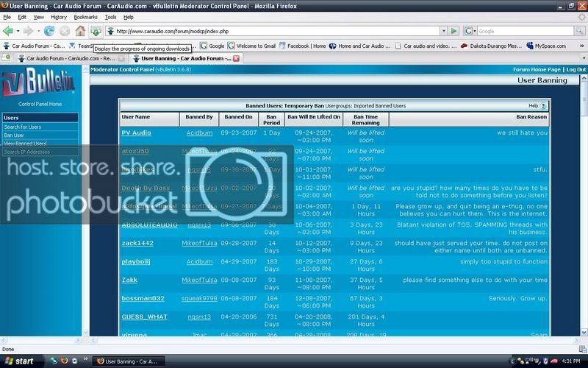Open the Bookmarks menu

tap(85, 17)
